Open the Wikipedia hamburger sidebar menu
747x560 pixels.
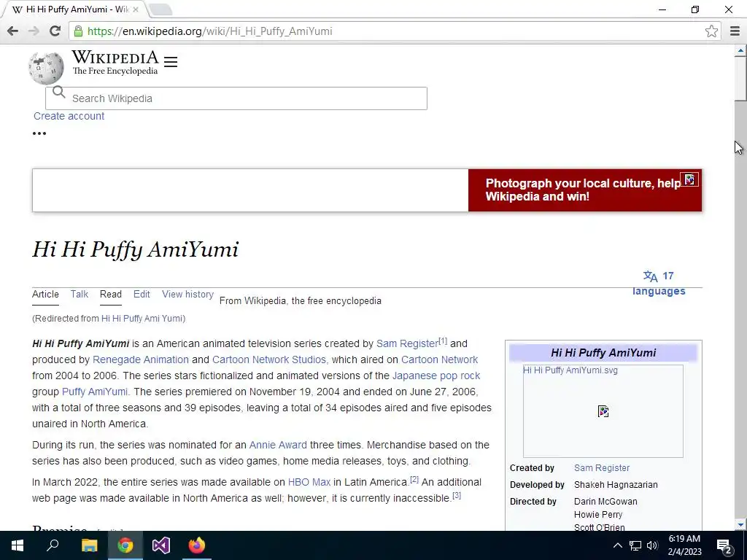[171, 62]
